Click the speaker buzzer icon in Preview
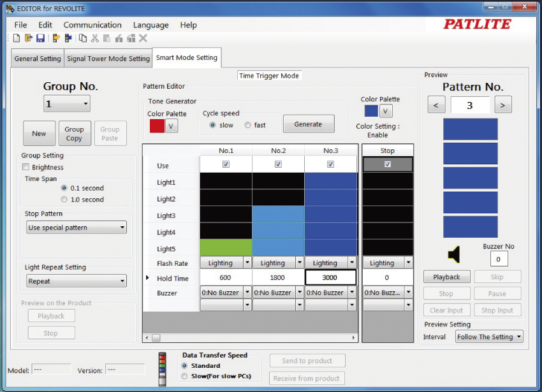Screen dimensions: 542x392 click(x=454, y=255)
